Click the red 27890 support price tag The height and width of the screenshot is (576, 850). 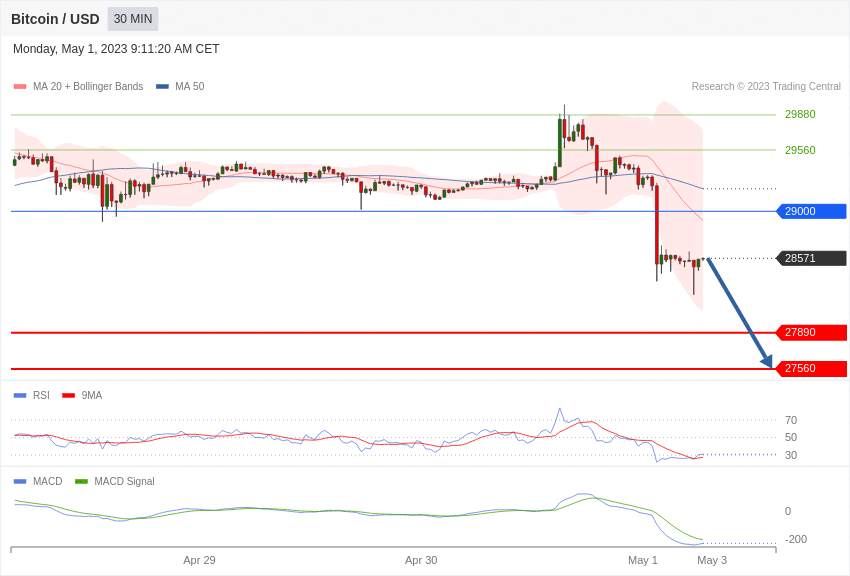(812, 333)
